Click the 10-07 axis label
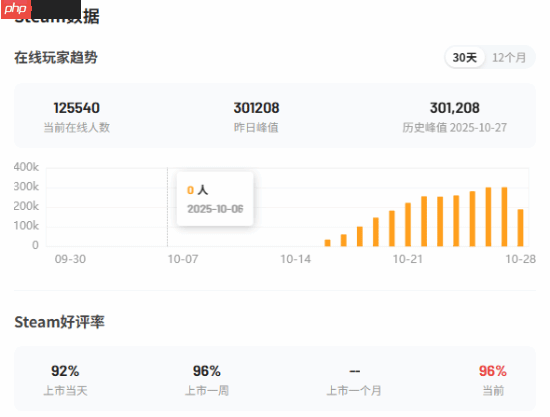 click(183, 259)
